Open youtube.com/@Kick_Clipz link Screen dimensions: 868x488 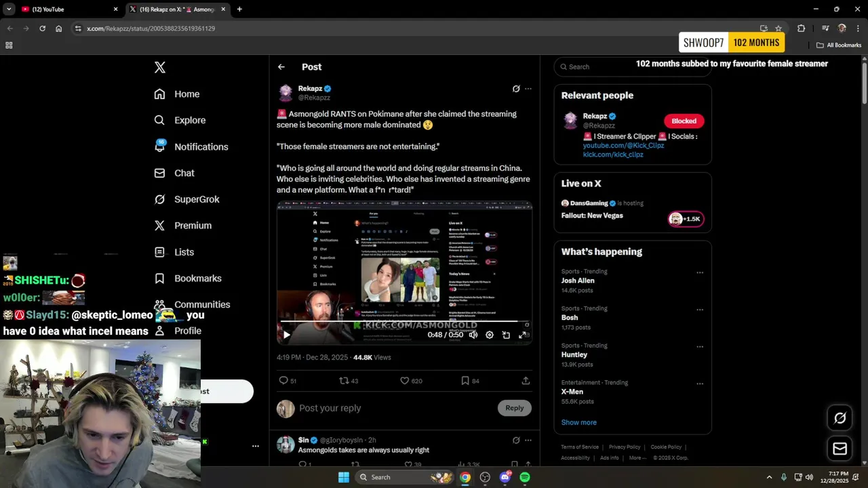[x=623, y=146]
